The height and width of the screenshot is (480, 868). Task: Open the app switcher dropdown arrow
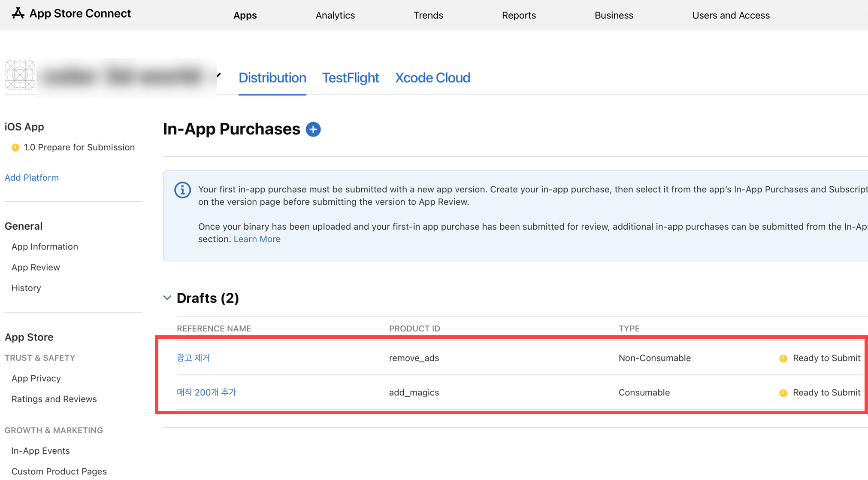(219, 75)
